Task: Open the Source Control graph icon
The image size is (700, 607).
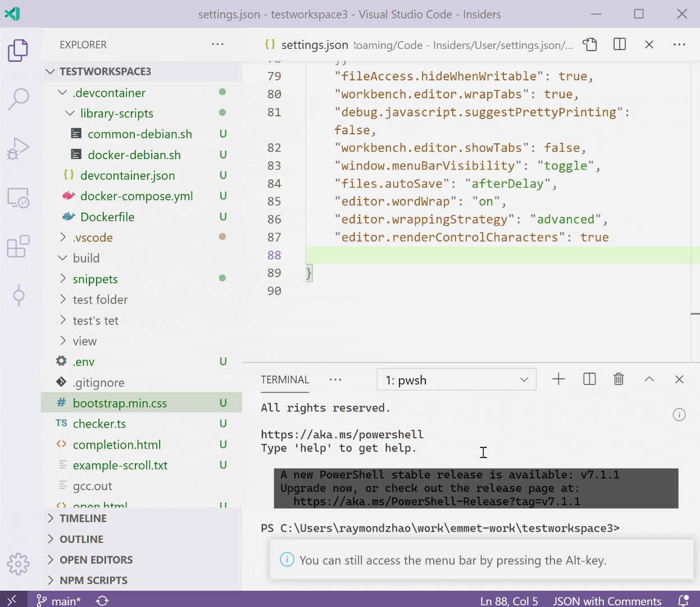Action: 18,295
